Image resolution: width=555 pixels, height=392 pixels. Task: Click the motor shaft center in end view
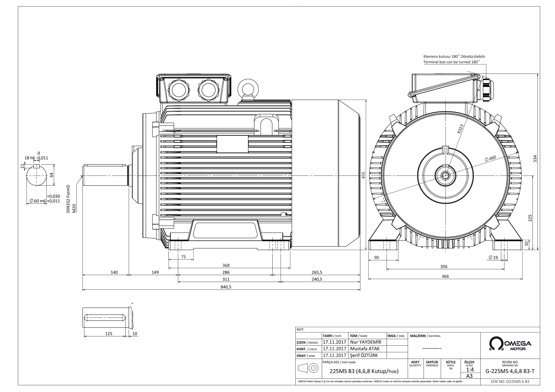445,176
